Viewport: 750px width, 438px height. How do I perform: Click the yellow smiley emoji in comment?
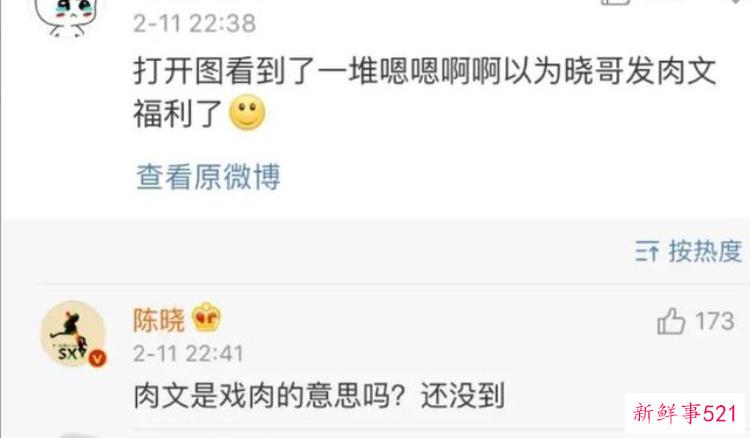point(247,112)
